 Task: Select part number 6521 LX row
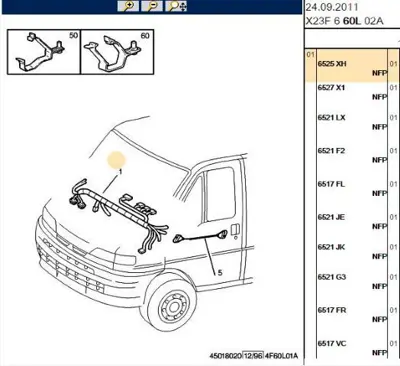tap(352, 122)
